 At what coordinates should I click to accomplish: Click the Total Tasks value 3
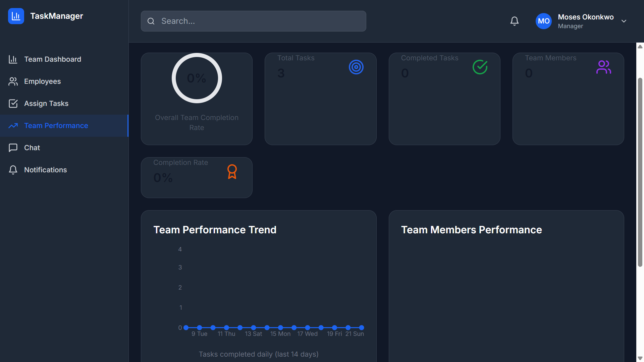281,73
